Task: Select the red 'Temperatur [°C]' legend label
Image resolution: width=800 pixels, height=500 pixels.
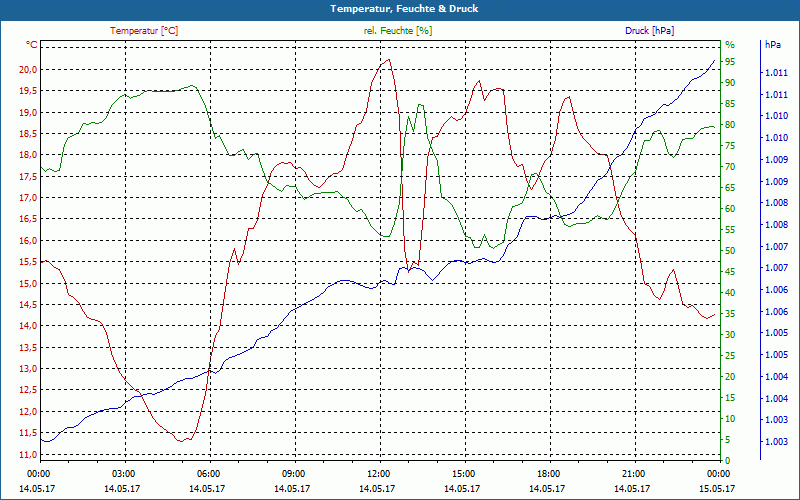Action: click(144, 31)
